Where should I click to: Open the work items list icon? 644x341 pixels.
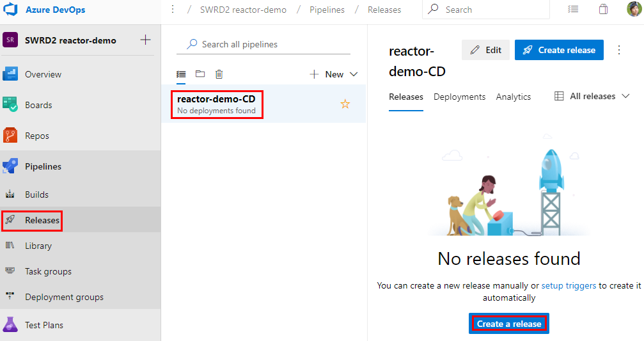coord(573,9)
